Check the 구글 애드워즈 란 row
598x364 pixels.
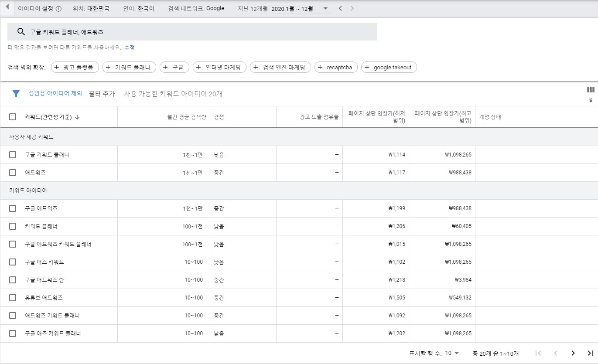point(13,280)
